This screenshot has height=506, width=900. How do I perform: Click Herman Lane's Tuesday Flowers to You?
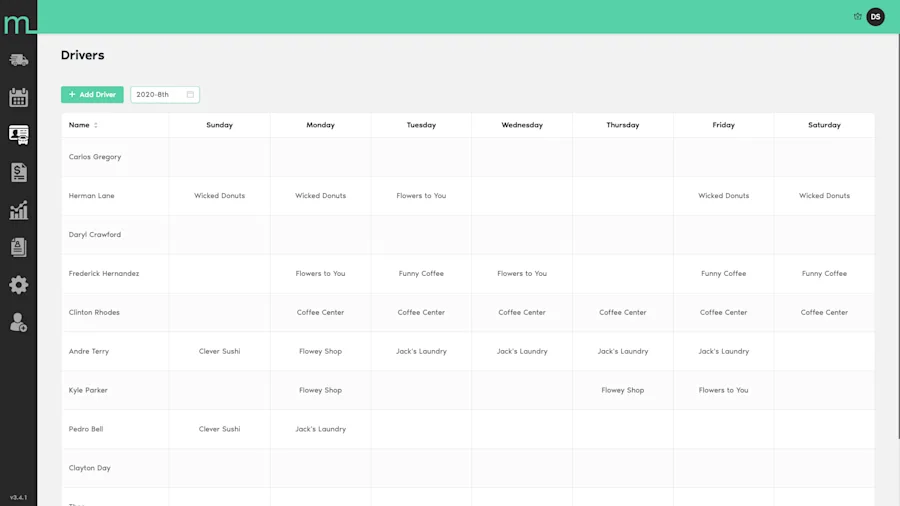click(x=421, y=196)
